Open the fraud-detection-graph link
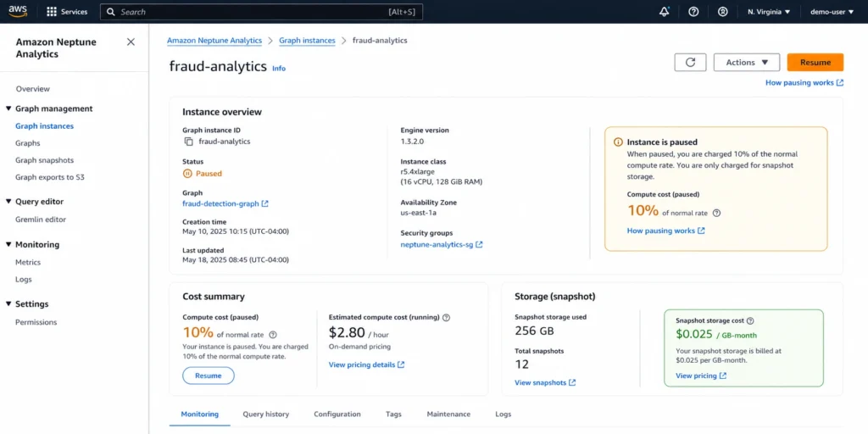This screenshot has height=434, width=868. [x=225, y=203]
